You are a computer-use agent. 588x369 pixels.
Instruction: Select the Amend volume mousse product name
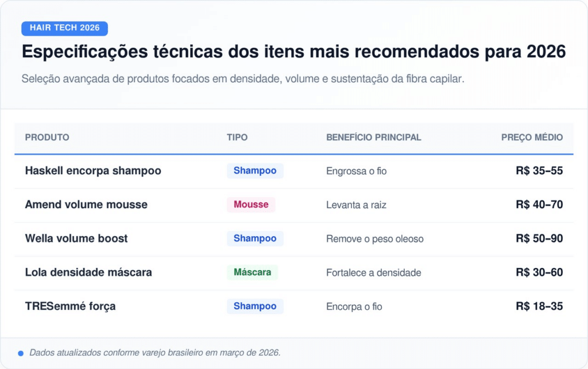pyautogui.click(x=86, y=205)
